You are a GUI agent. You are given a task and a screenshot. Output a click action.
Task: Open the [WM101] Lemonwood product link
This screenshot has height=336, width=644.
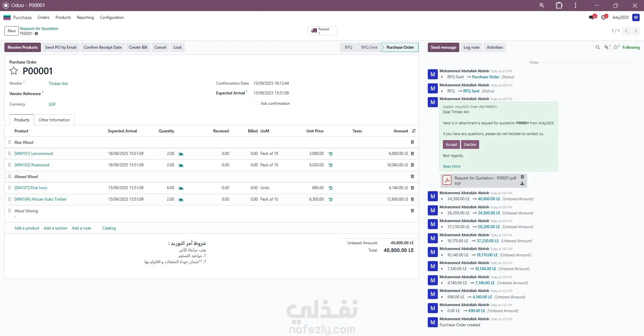[x=34, y=154]
